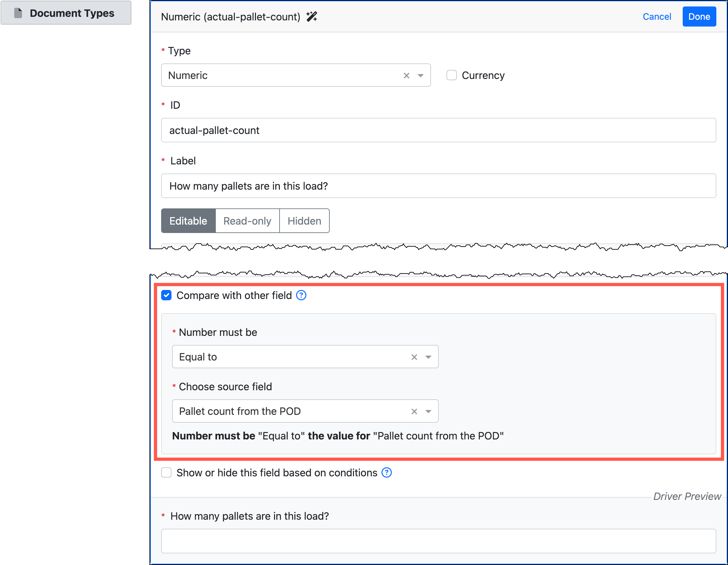The image size is (728, 565).
Task: Click the Cancel link
Action: point(657,17)
